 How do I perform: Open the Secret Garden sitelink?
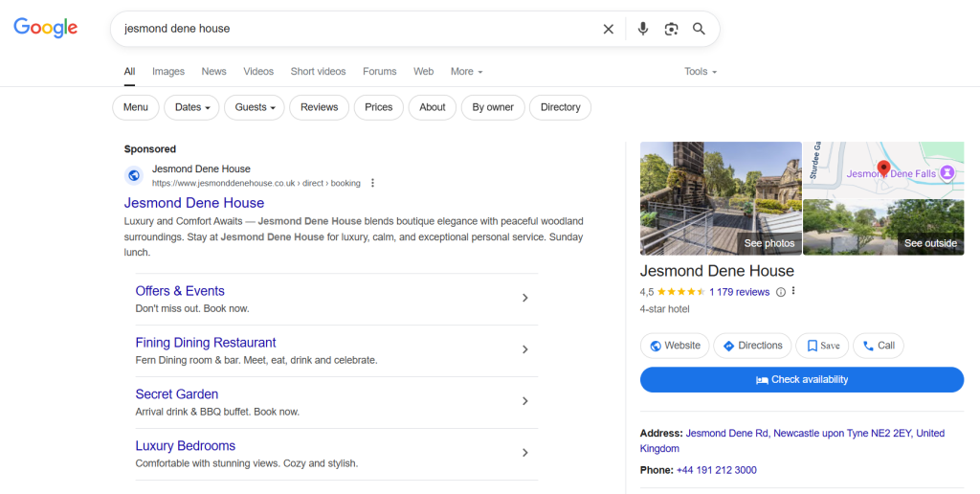177,393
